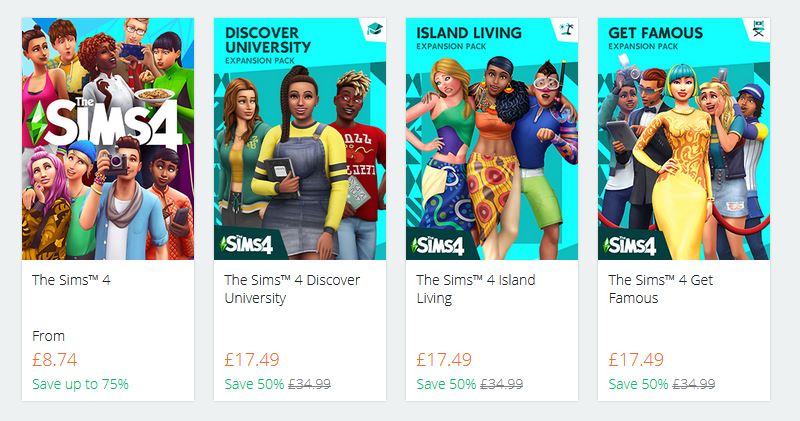
Task: Click The Sims 4 logo on Island Living cover
Action: point(438,245)
